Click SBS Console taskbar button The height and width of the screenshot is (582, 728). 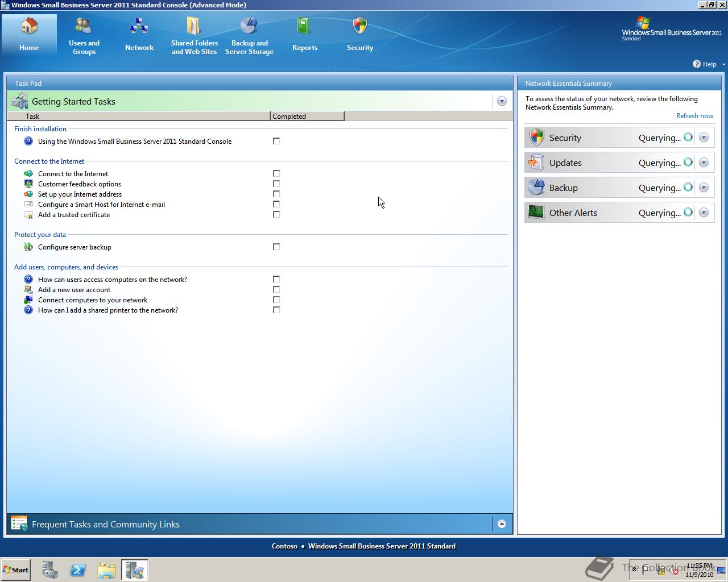[x=135, y=570]
